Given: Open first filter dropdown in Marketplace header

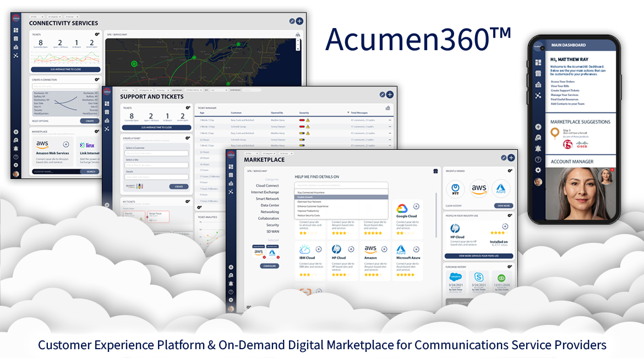Looking at the screenshot, I should coord(251,153).
